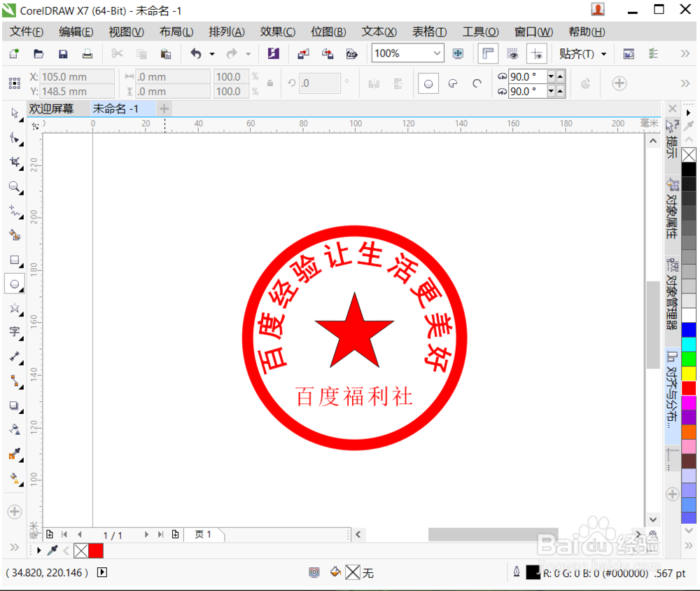The width and height of the screenshot is (700, 591).
Task: Select the Drop shadow tool
Action: tap(15, 405)
